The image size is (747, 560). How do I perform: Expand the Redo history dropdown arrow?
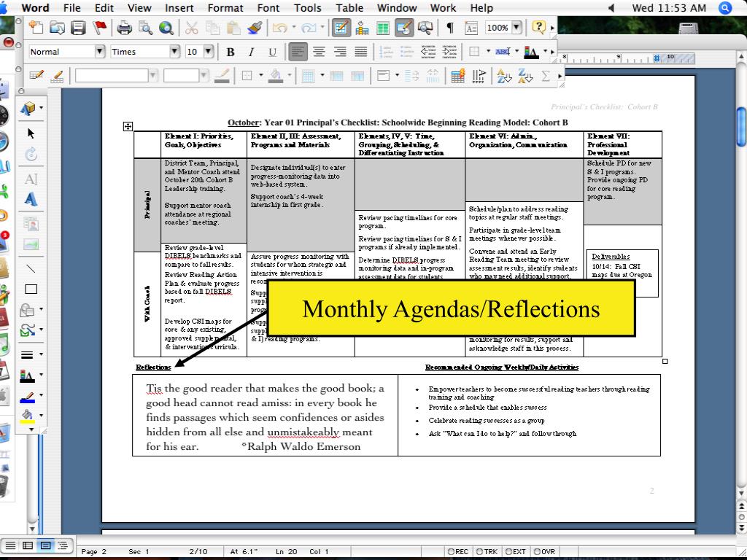(x=322, y=28)
